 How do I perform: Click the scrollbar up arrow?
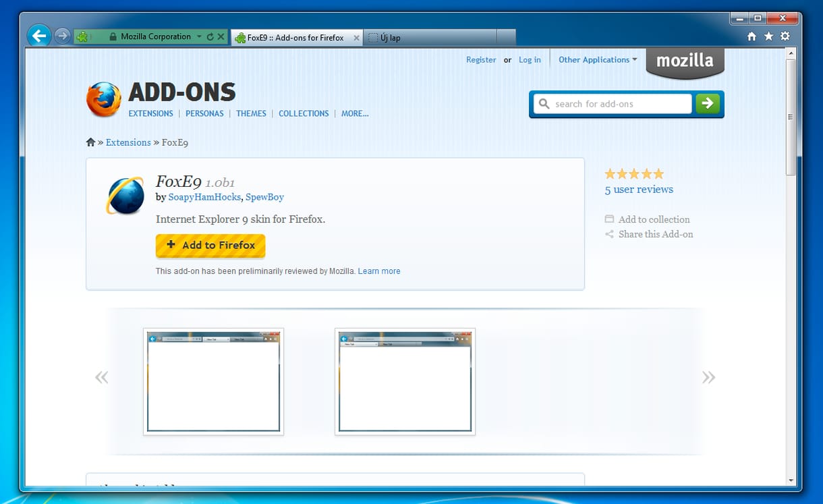pyautogui.click(x=791, y=53)
